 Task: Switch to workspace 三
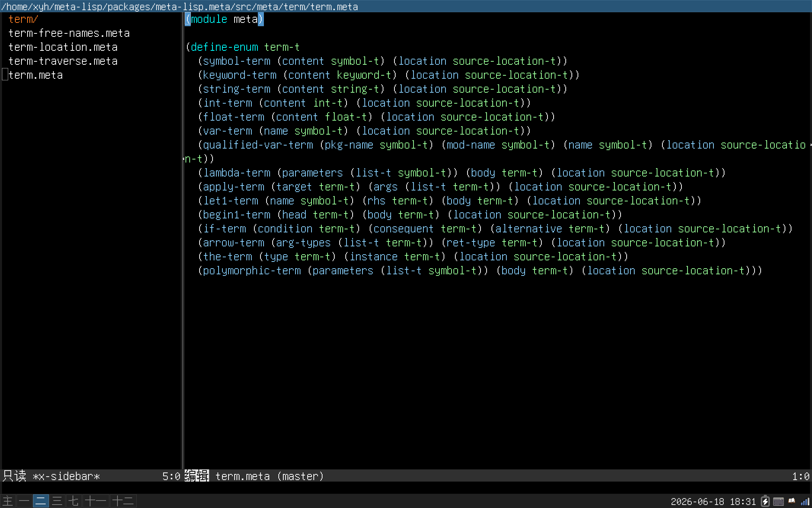tap(57, 501)
